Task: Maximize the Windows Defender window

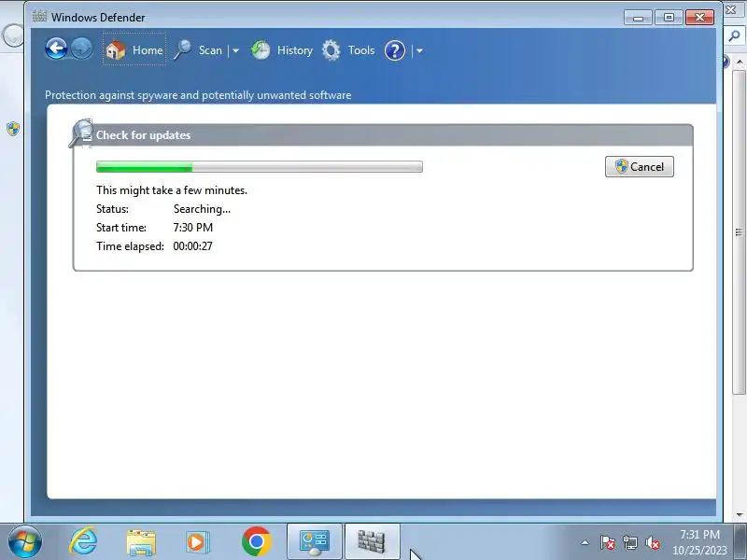Action: pos(669,18)
